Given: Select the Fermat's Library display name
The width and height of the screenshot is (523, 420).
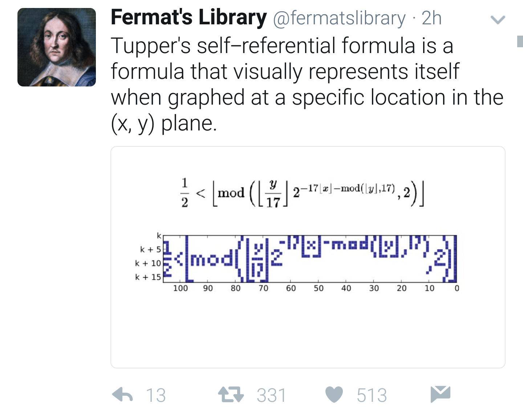Looking at the screenshot, I should [x=187, y=17].
